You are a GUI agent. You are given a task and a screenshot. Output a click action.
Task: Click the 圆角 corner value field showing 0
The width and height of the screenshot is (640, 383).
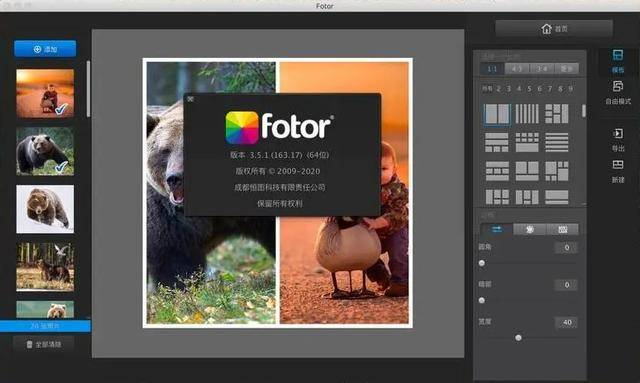coord(566,247)
